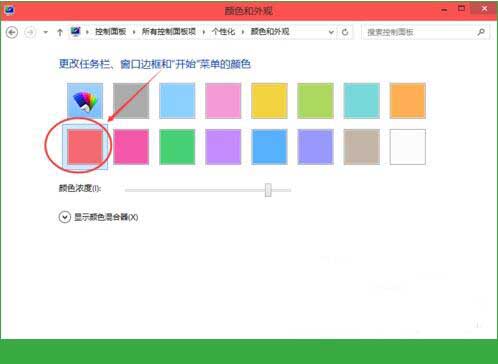Maximize the 颜色和外观 window
The width and height of the screenshot is (498, 364).
pyautogui.click(x=461, y=9)
